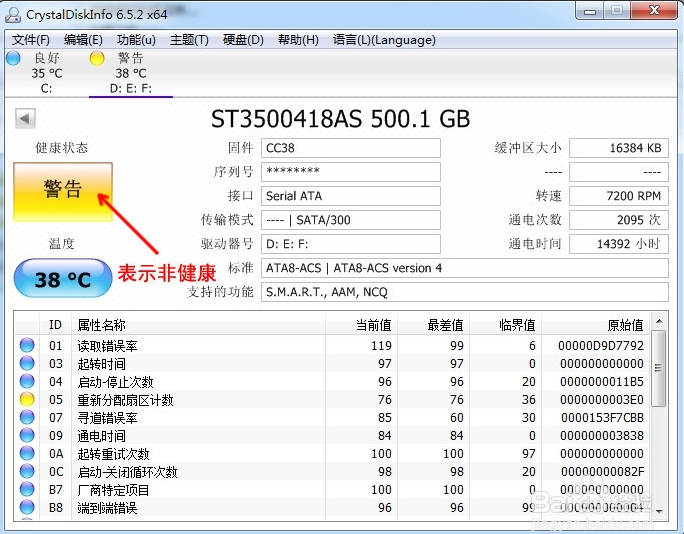Viewport: 684px width, 534px height.
Task: Click raw value 0000153F7CBB
Action: 602,418
